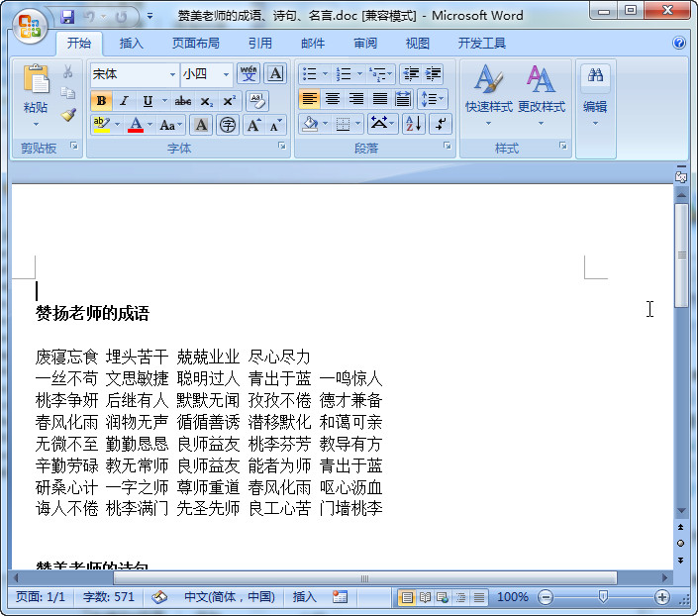Click the character shading icon

(201, 125)
